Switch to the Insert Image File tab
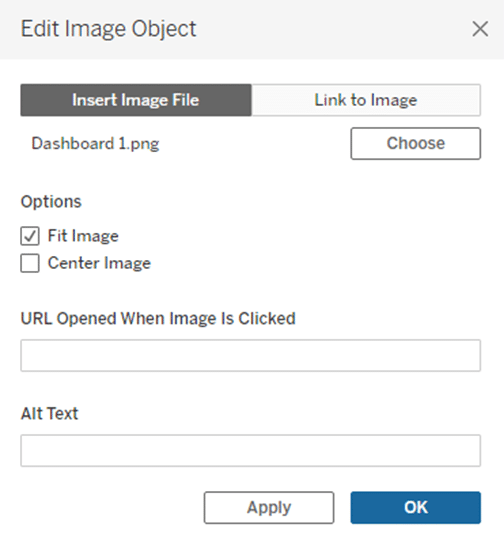Screen dimensions: 504x544 click(x=136, y=100)
